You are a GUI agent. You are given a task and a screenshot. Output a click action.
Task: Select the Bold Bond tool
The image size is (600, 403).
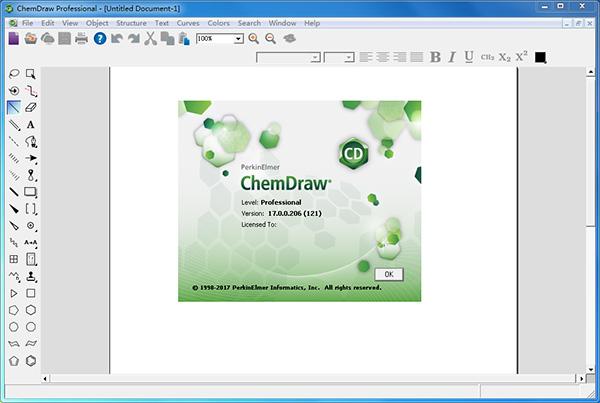pyautogui.click(x=14, y=192)
